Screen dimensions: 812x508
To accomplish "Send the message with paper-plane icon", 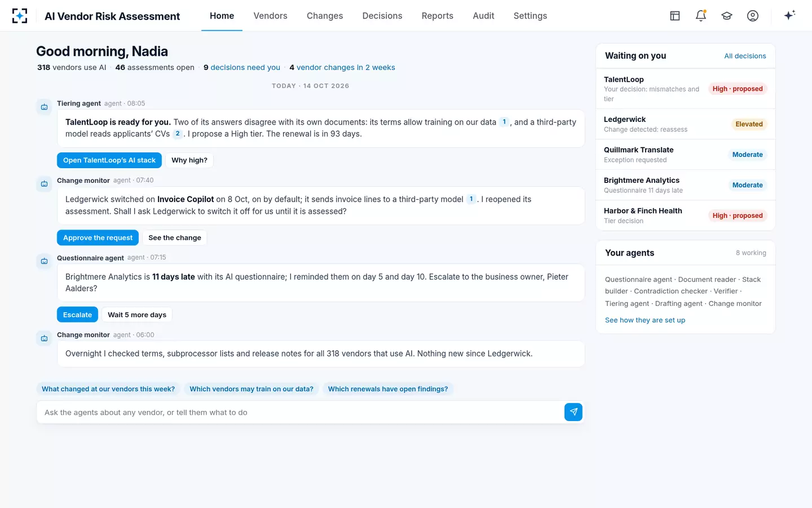I will 573,412.
